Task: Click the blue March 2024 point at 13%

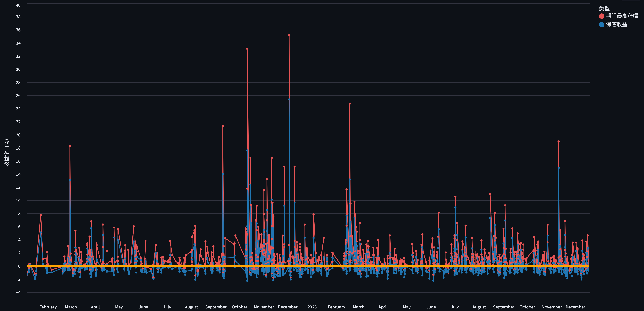Action: point(70,180)
